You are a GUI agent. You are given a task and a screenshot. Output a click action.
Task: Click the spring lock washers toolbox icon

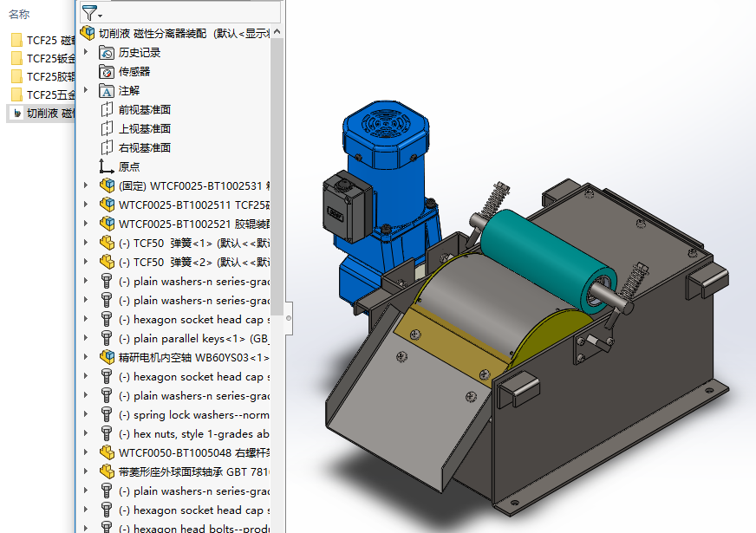(107, 414)
